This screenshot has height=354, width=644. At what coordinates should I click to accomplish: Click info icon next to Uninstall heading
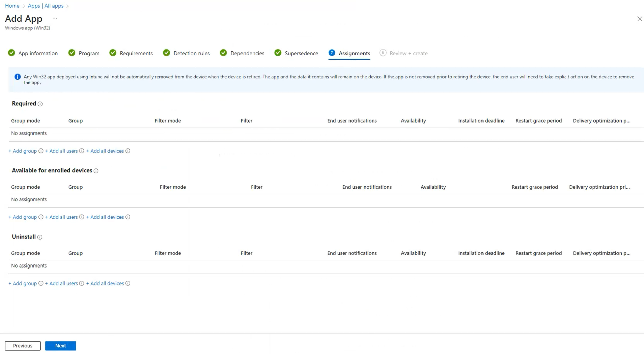[x=40, y=237]
